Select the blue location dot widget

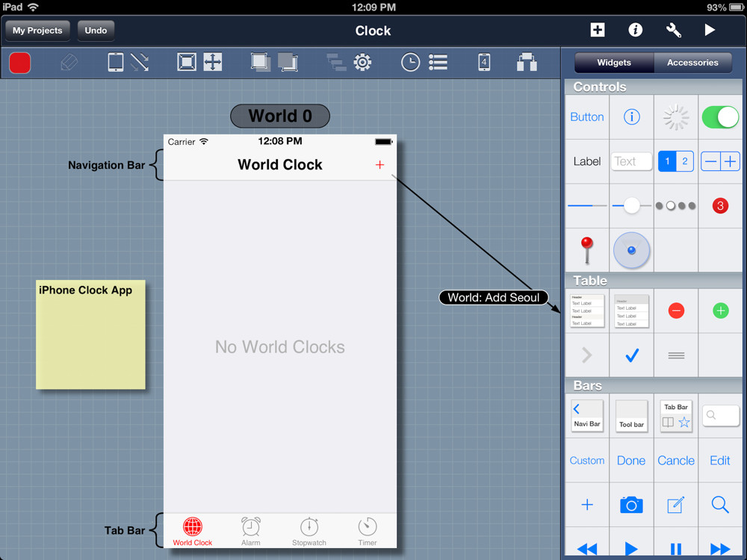(632, 250)
